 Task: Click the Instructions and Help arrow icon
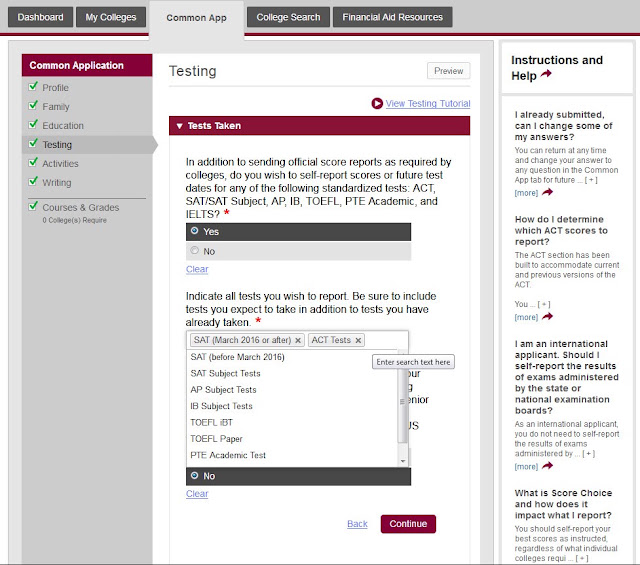(546, 74)
